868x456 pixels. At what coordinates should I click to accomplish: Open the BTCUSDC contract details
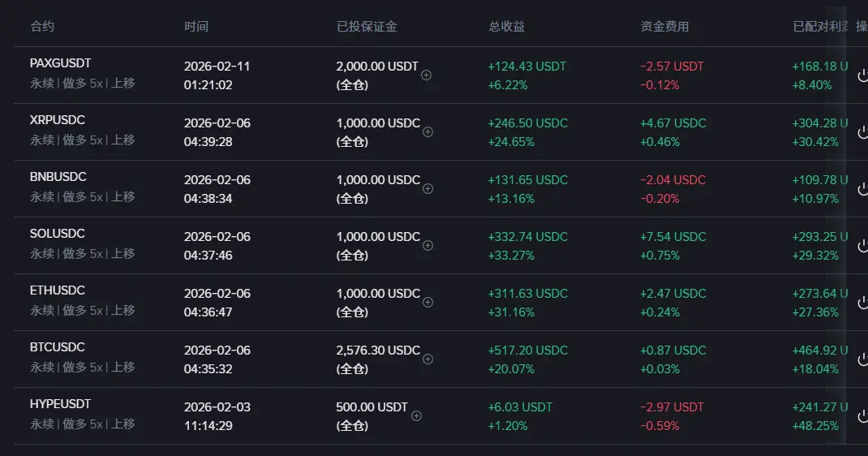[x=58, y=347]
